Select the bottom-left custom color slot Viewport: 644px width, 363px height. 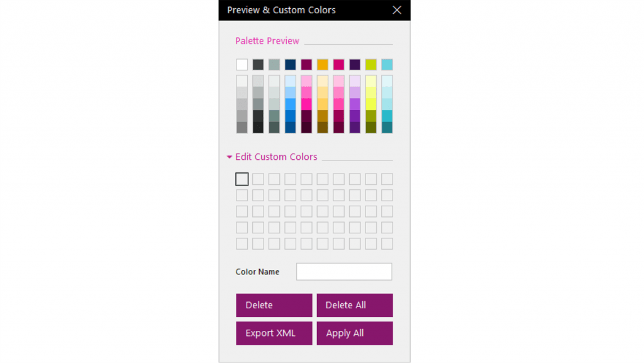pos(242,243)
